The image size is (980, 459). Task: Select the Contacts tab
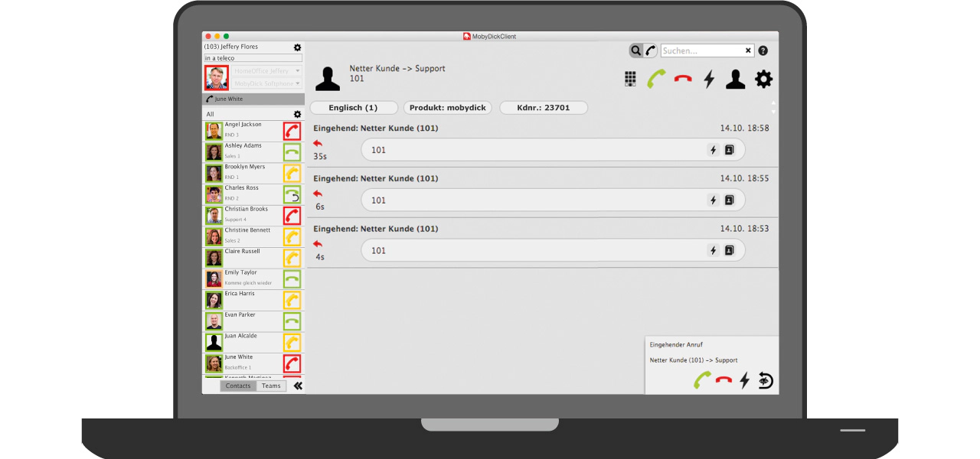click(x=238, y=386)
